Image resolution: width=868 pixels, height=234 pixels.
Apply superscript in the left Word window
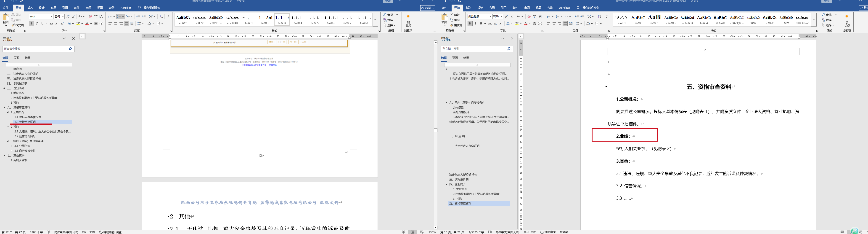(x=62, y=24)
